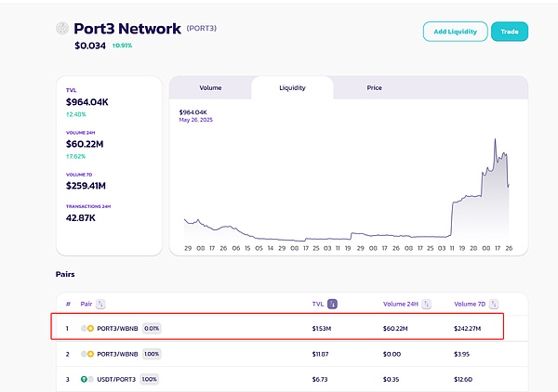Click the Trade button
558x392 pixels.
[x=509, y=32]
